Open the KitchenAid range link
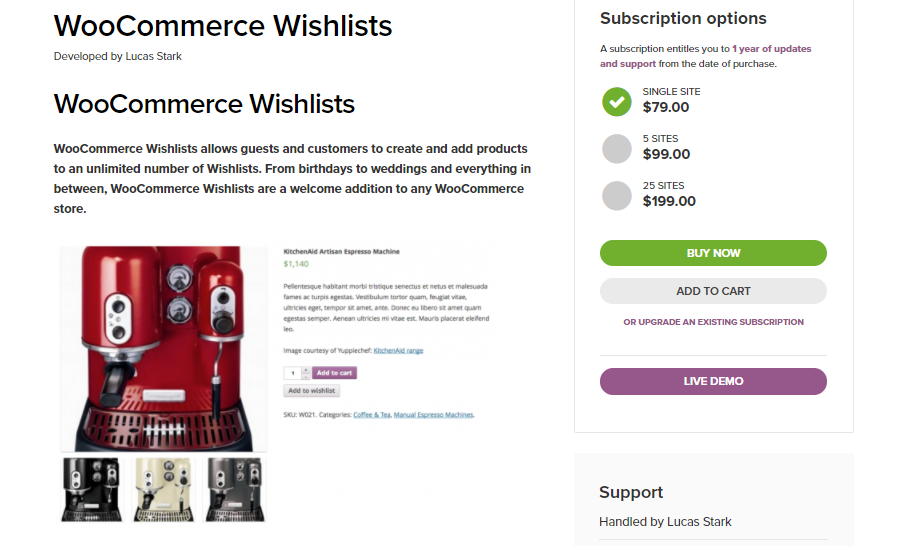Screen dimensions: 900x546 point(398,351)
